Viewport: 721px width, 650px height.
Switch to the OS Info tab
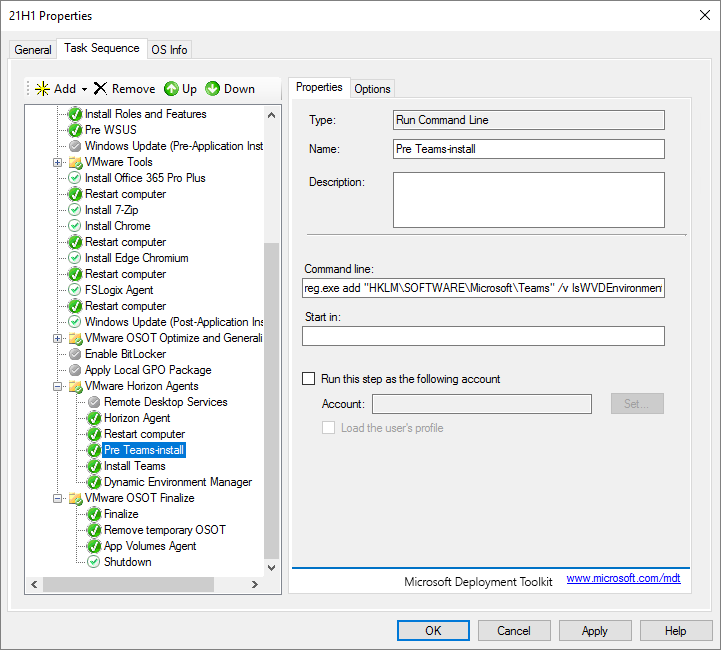click(x=169, y=50)
